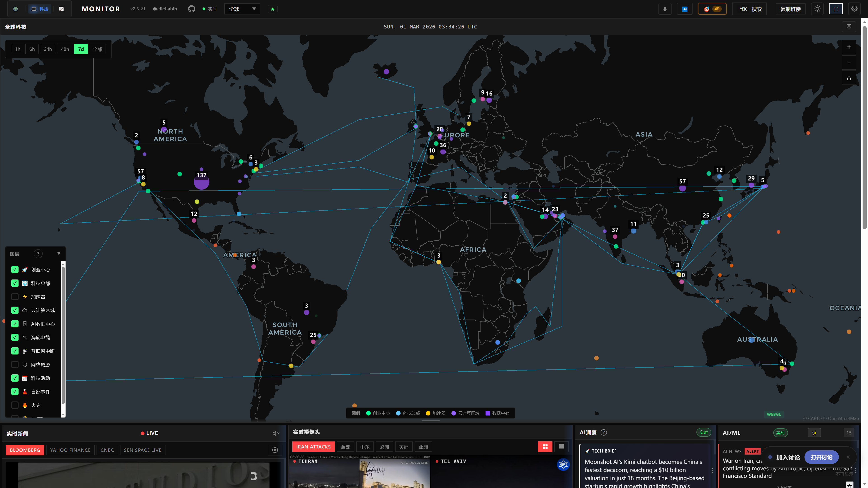Click the download arrow icon
Image resolution: width=868 pixels, height=488 pixels.
point(665,9)
